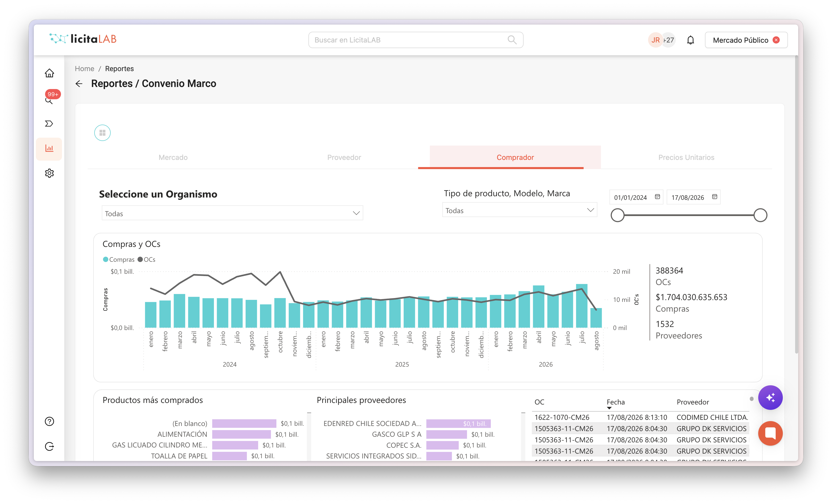Click the Home breadcrumb link
Image resolution: width=832 pixels, height=504 pixels.
tap(85, 69)
